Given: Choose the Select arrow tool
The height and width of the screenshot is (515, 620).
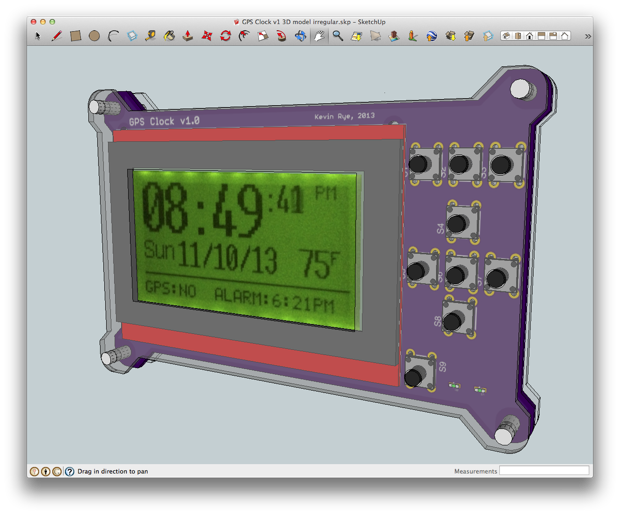Looking at the screenshot, I should (x=38, y=36).
